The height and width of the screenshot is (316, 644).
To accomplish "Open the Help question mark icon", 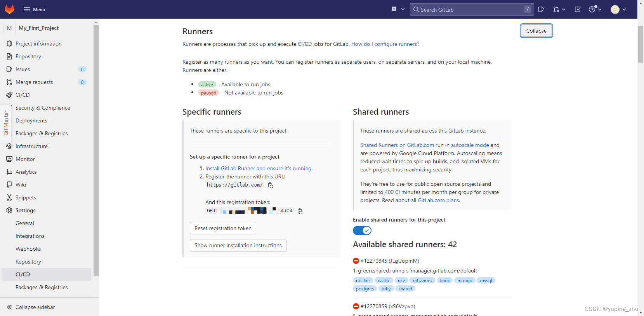I will tap(592, 9).
